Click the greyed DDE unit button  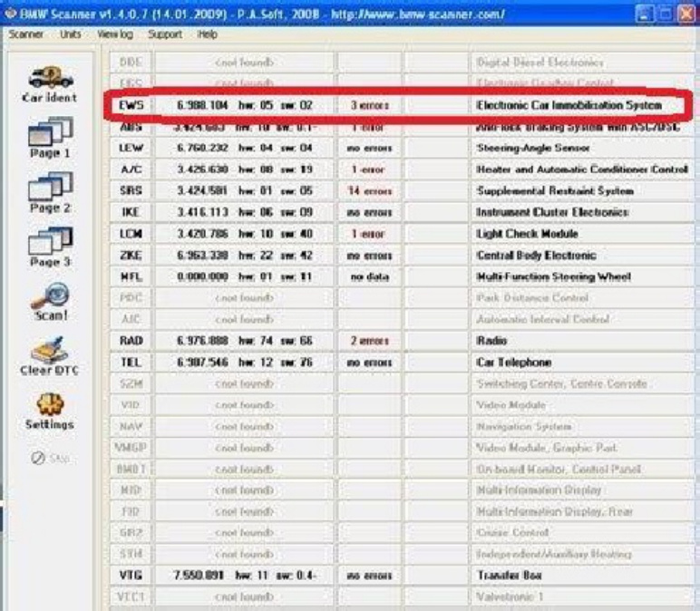coord(131,62)
